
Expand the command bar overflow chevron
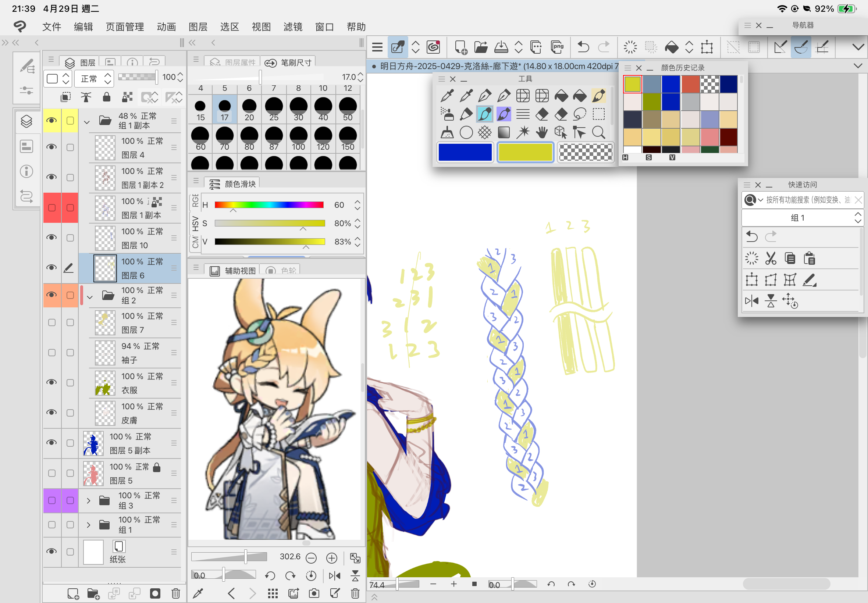[x=858, y=47]
